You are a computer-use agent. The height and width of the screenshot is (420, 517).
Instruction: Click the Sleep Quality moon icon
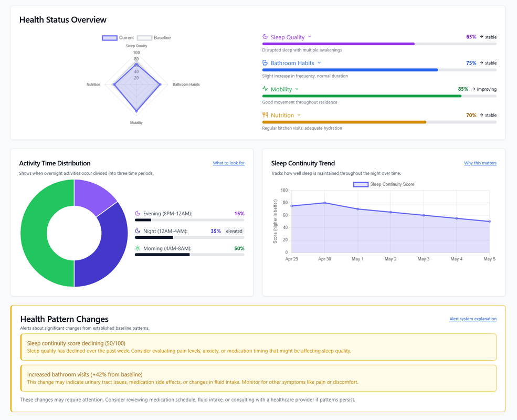point(265,37)
